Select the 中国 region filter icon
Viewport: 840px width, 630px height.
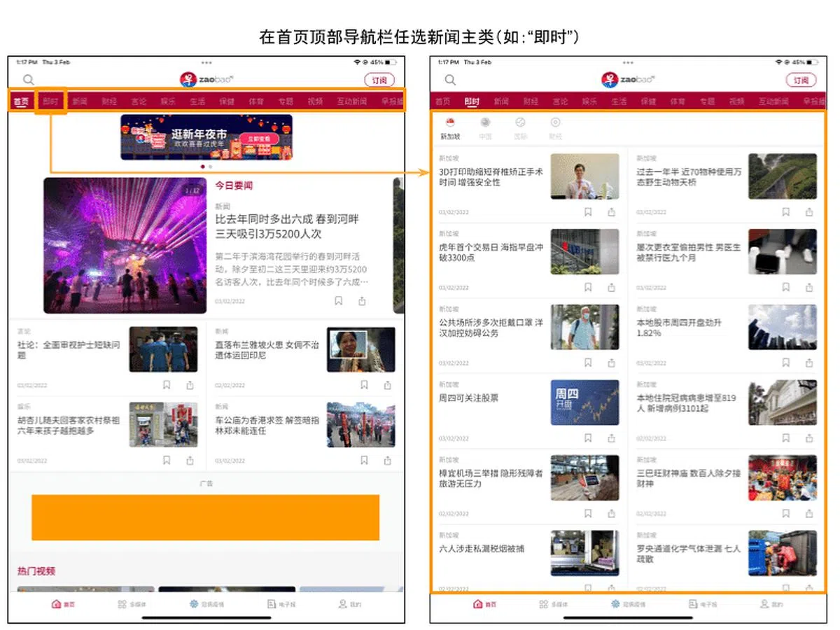pyautogui.click(x=485, y=128)
